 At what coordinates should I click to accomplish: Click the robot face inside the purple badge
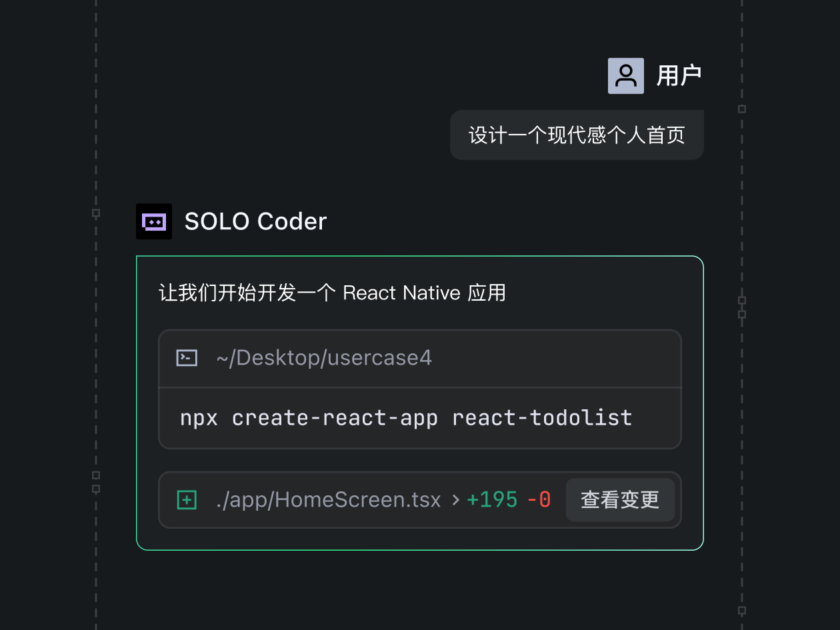(153, 221)
